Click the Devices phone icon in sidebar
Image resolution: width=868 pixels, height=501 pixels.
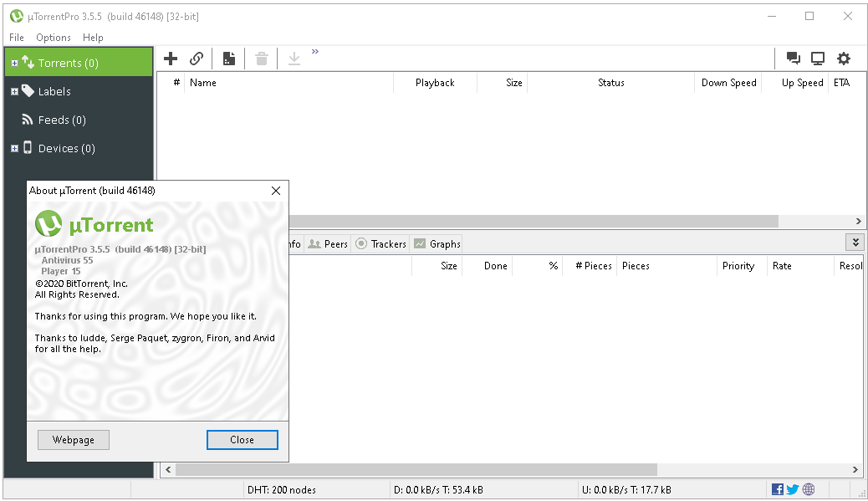click(x=27, y=148)
